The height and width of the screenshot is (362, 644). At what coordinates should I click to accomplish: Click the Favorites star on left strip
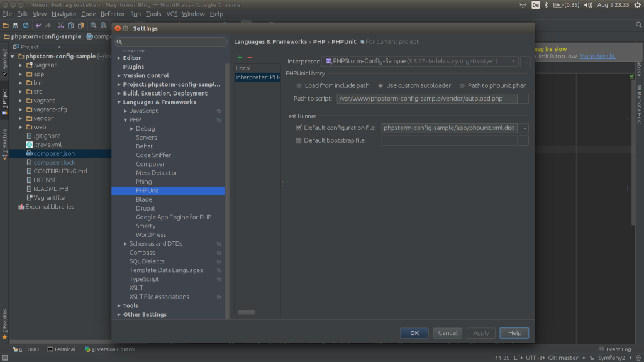4,337
